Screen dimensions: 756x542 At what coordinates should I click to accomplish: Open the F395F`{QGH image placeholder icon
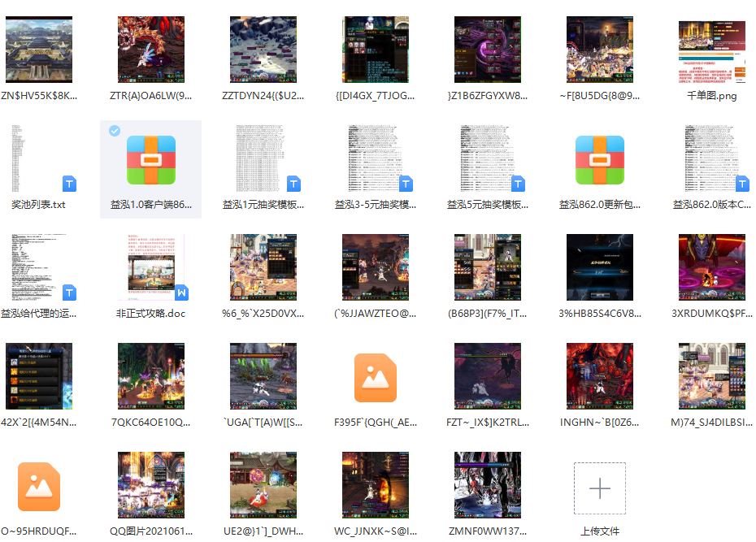(x=376, y=378)
